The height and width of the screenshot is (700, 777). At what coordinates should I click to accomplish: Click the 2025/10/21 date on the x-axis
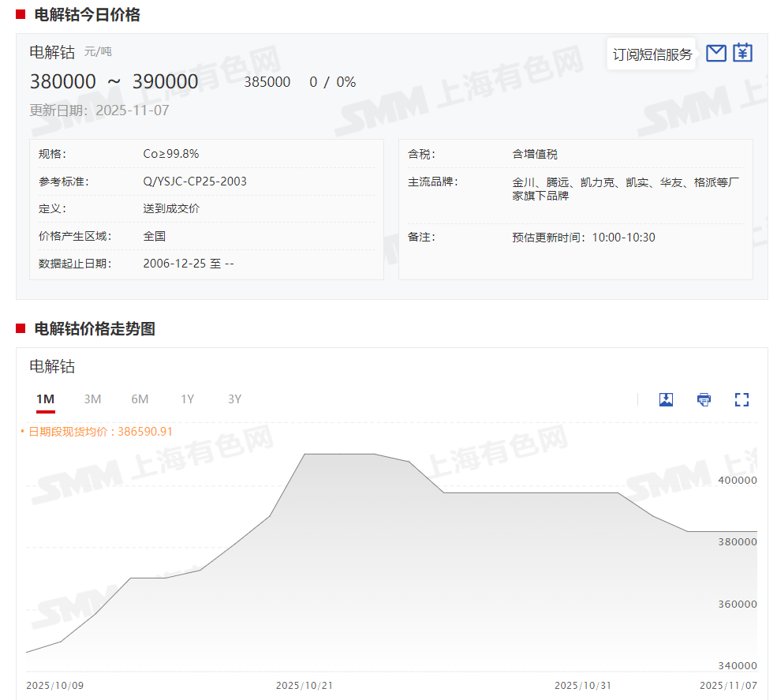pos(304,686)
